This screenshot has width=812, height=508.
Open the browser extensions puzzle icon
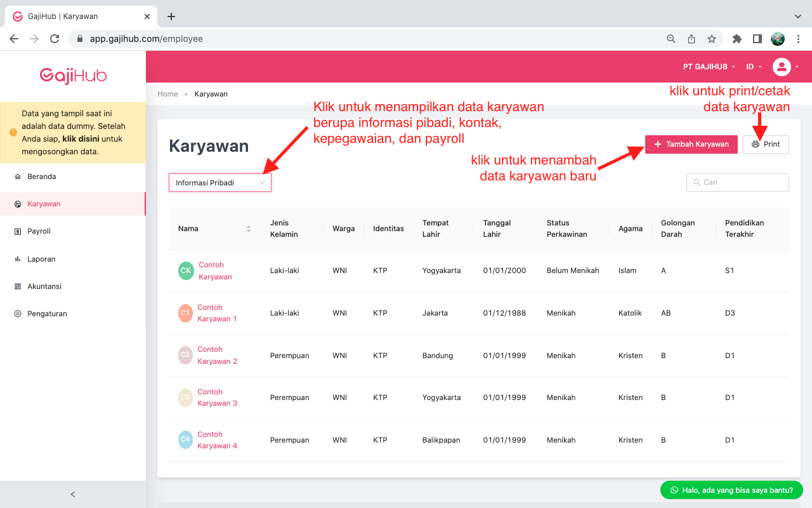[x=737, y=39]
